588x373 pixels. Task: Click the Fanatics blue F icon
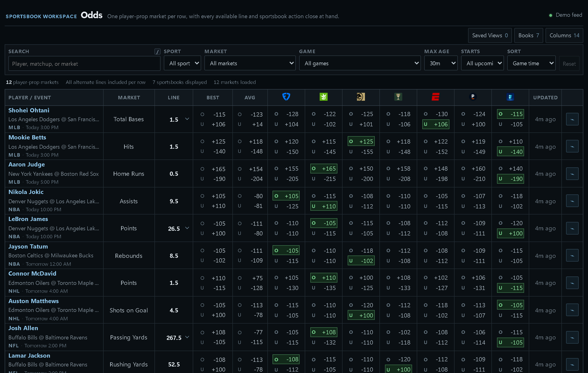click(x=510, y=97)
